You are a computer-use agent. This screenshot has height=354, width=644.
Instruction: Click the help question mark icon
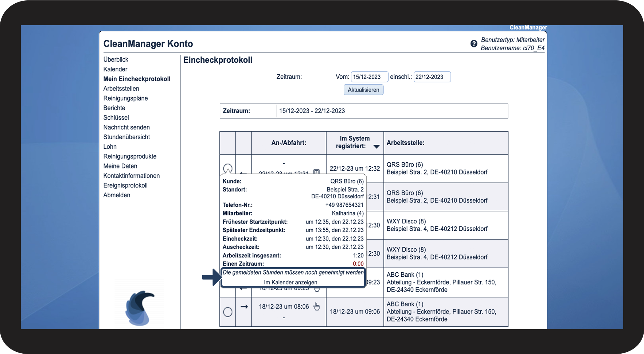pyautogui.click(x=473, y=44)
